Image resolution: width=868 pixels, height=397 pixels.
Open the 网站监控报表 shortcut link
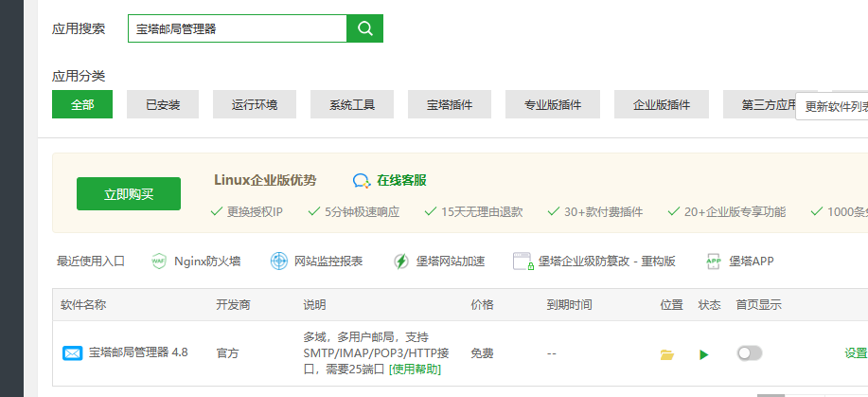tap(328, 262)
